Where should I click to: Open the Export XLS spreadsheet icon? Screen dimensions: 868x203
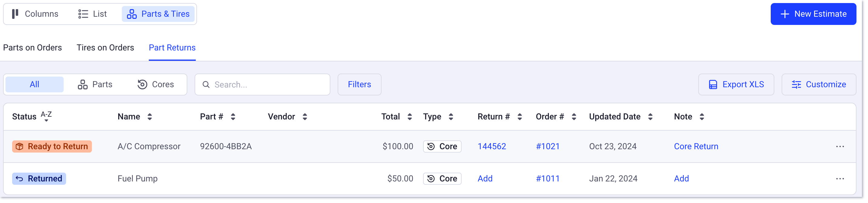click(x=712, y=84)
